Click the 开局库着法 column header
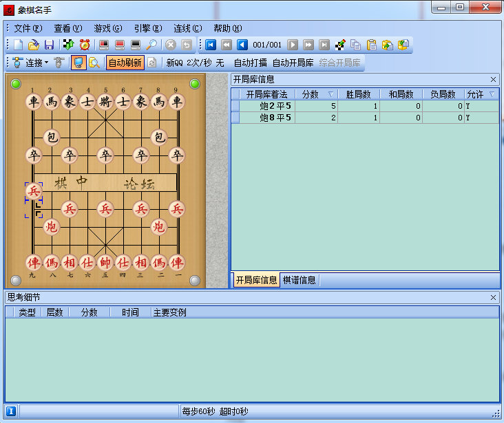504x423 pixels. click(x=267, y=94)
